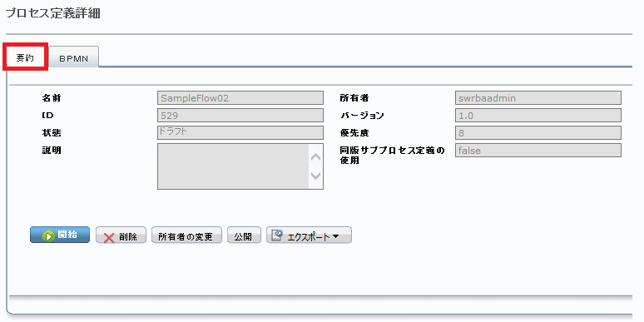
Task: Click the 削除 delete button
Action: coord(121,235)
